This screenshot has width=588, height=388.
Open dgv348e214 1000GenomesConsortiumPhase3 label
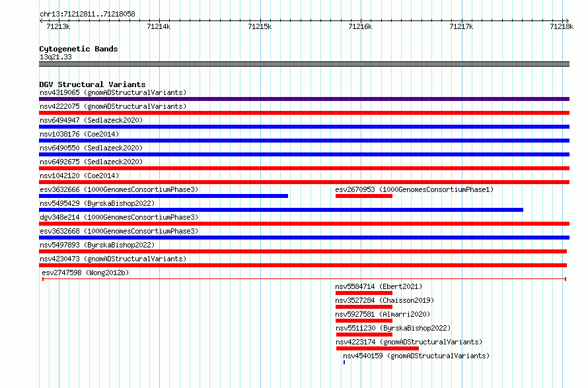coord(119,217)
